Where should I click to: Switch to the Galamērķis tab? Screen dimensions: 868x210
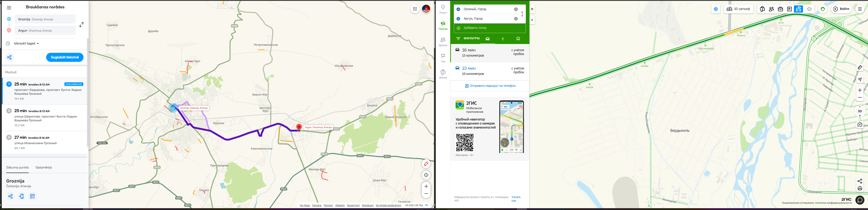coord(44,167)
